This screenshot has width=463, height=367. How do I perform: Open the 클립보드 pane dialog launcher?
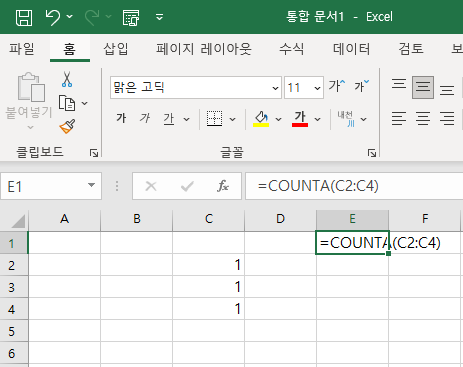pos(94,153)
